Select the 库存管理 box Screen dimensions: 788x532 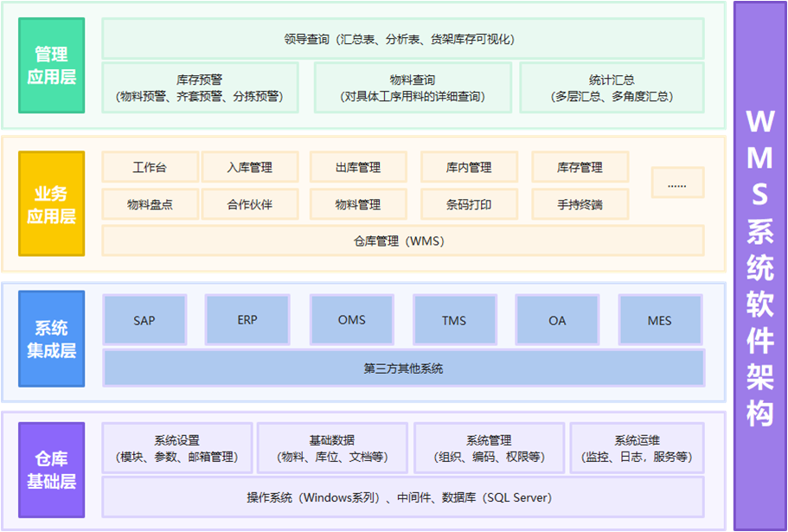pyautogui.click(x=580, y=167)
